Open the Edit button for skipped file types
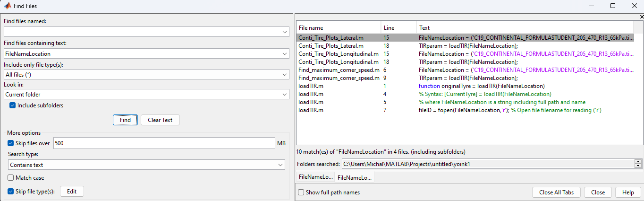The height and width of the screenshot is (201, 644). point(71,192)
